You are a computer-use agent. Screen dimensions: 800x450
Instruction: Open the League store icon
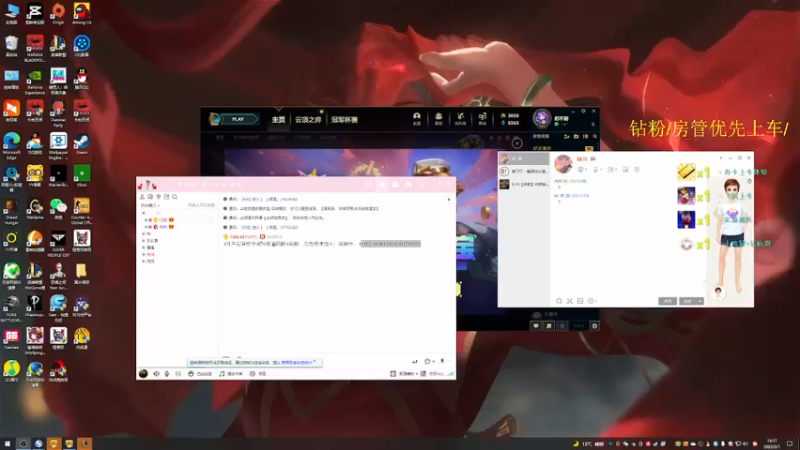point(482,118)
